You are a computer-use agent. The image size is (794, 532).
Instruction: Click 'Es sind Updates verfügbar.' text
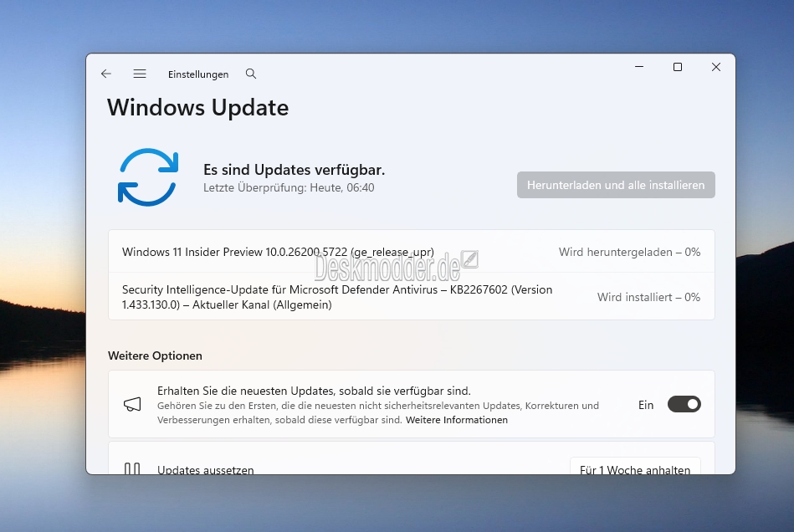(295, 170)
